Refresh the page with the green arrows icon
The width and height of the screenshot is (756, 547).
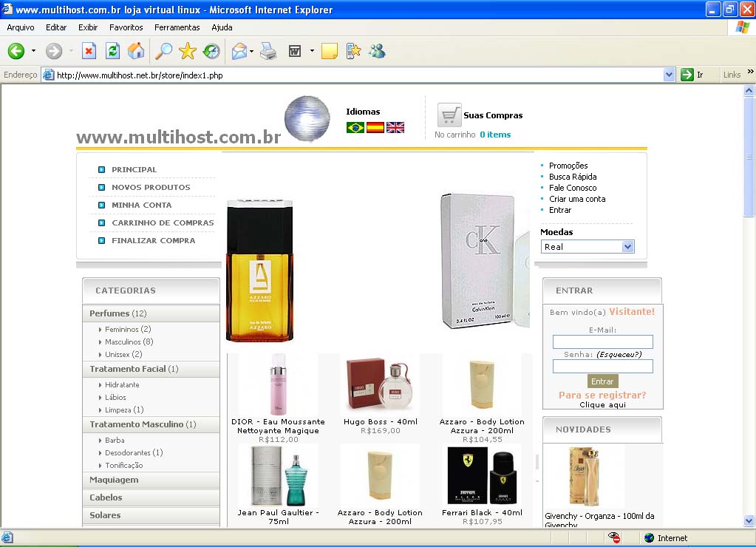pyautogui.click(x=113, y=51)
